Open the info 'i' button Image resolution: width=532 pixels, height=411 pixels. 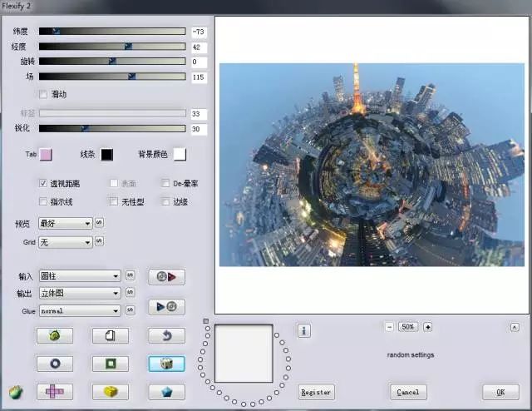click(304, 331)
